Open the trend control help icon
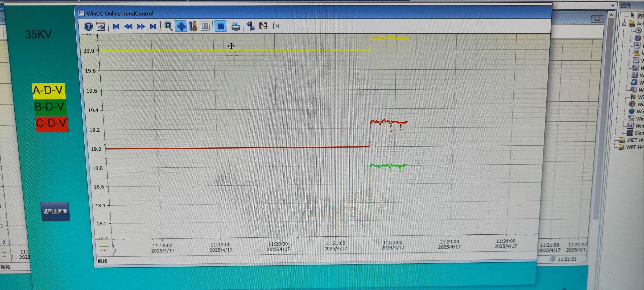Screen dimensions: 644x290 click(88, 26)
